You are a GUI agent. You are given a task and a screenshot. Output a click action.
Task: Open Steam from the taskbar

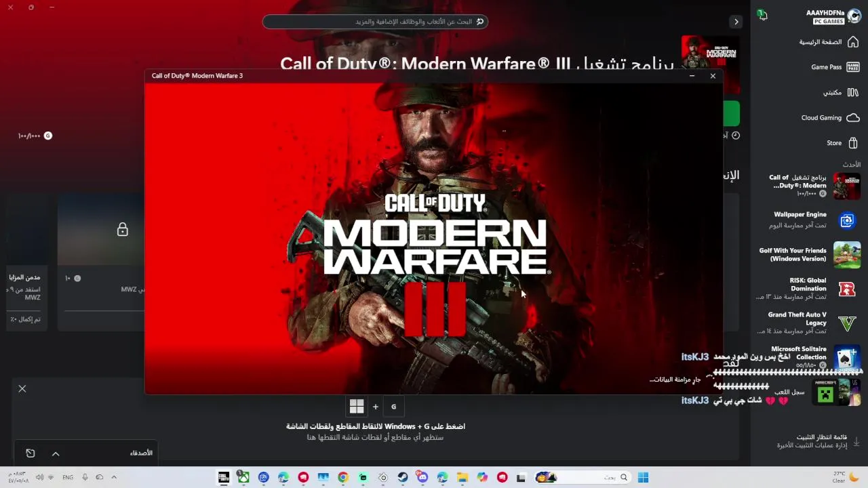[403, 477]
